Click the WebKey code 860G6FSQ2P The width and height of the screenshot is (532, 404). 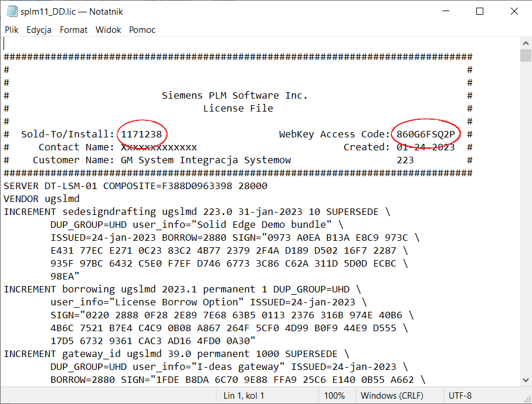pos(425,134)
